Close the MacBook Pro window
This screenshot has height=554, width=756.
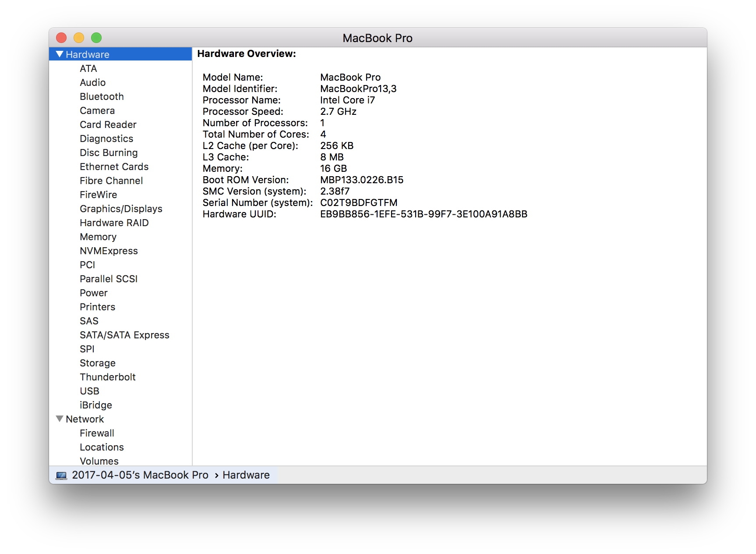tap(61, 38)
